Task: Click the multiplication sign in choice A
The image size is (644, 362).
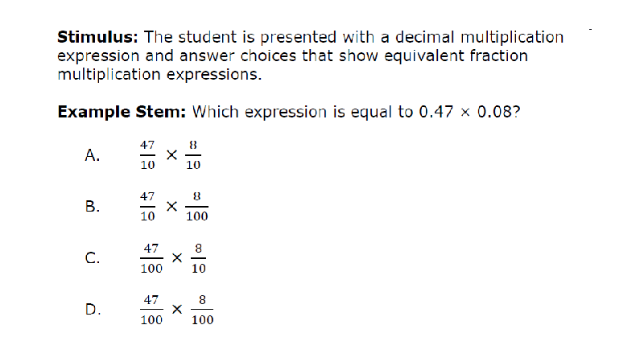Action: coord(171,155)
